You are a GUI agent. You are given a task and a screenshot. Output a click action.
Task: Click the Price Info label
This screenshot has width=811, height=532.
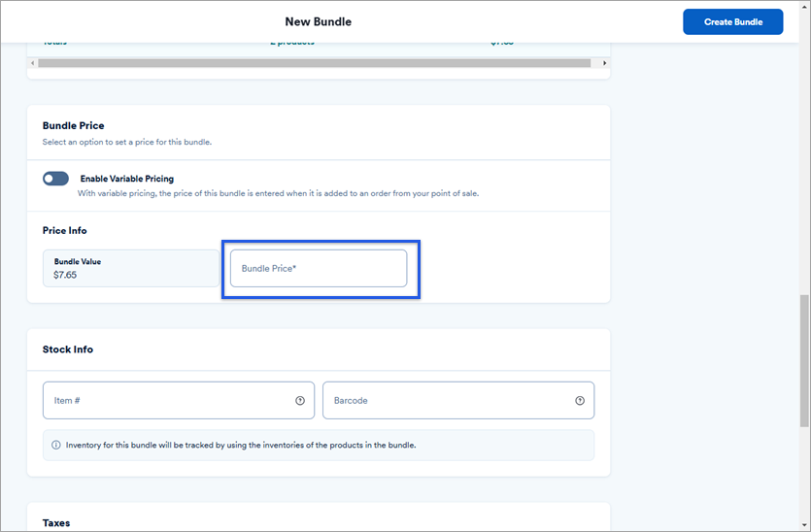point(65,231)
